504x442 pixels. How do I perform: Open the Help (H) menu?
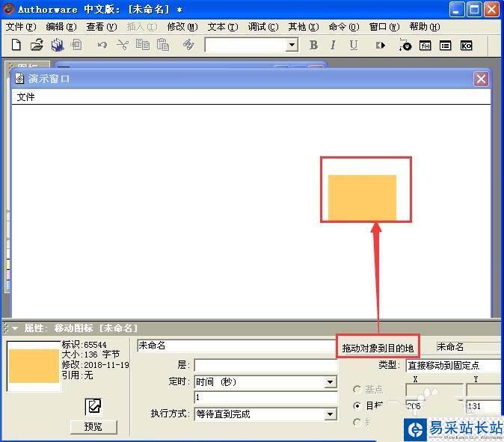425,27
